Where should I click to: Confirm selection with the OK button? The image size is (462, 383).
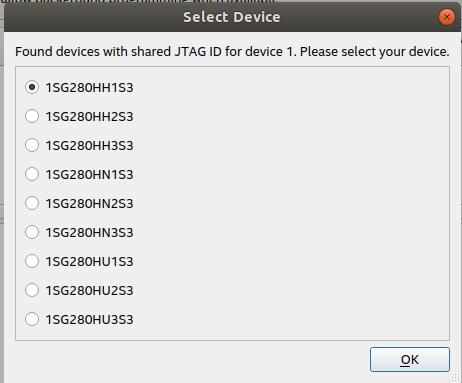pyautogui.click(x=410, y=359)
